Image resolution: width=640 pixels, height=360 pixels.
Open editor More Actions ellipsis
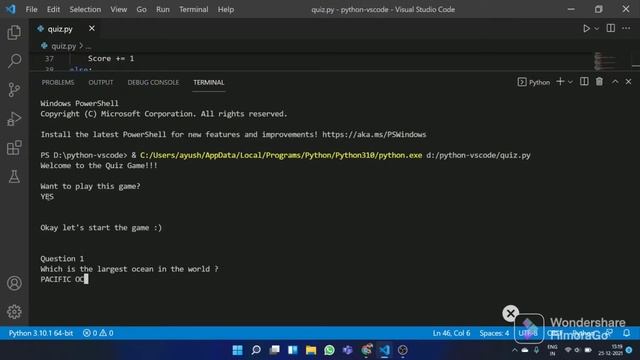[x=626, y=28]
